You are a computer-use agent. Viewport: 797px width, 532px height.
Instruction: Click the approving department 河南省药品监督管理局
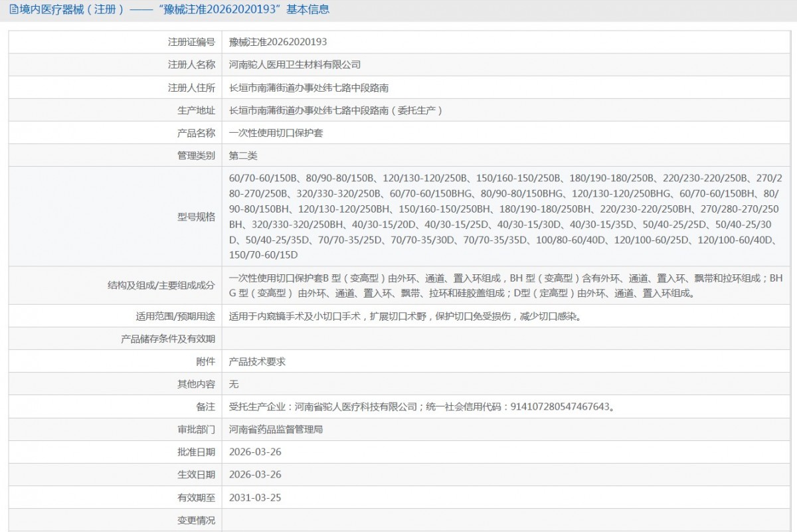tap(276, 430)
